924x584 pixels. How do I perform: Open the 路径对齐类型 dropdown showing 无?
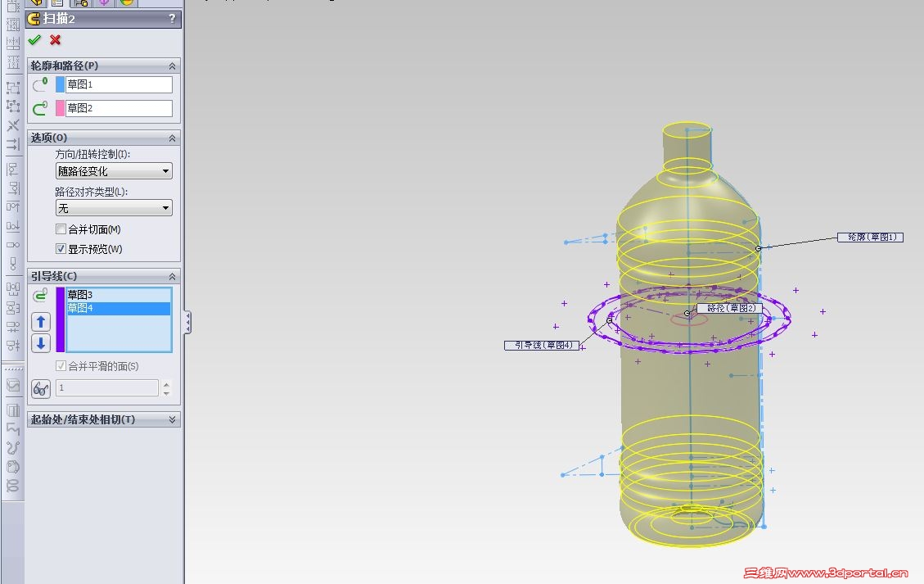coord(114,208)
